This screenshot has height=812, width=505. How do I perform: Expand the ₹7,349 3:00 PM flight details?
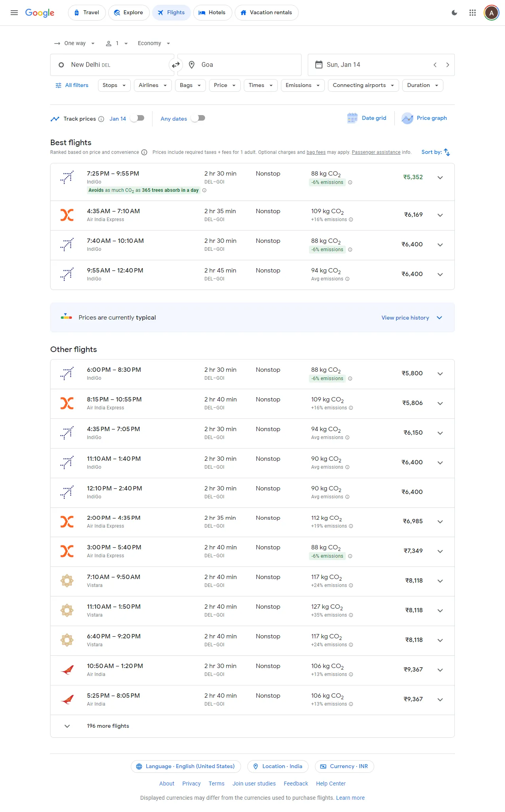coord(440,551)
